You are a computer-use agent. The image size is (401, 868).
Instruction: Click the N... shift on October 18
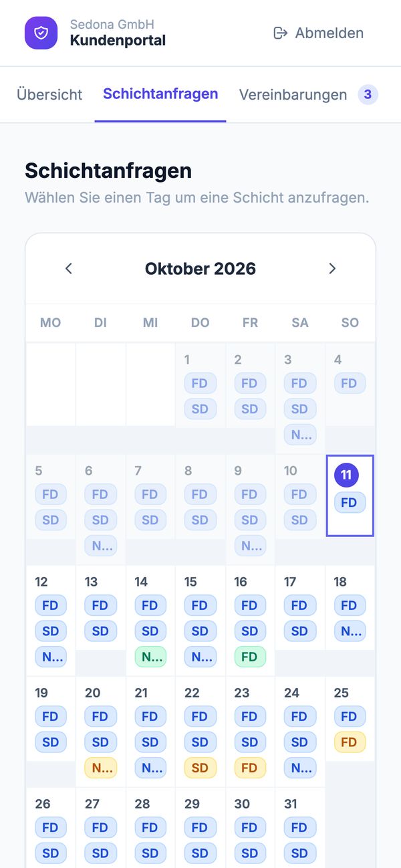click(349, 631)
